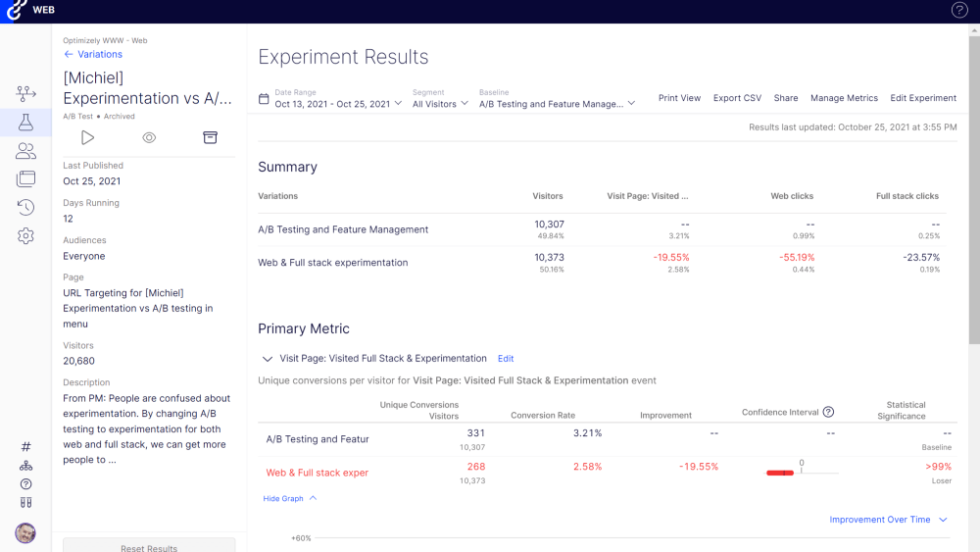The height and width of the screenshot is (552, 980).
Task: Click the calendar icon next to Date Range
Action: pos(264,99)
